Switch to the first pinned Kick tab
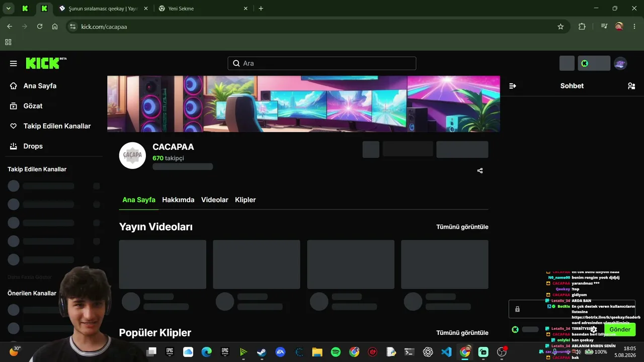Screen dimensions: 644x362 (x=25, y=9)
